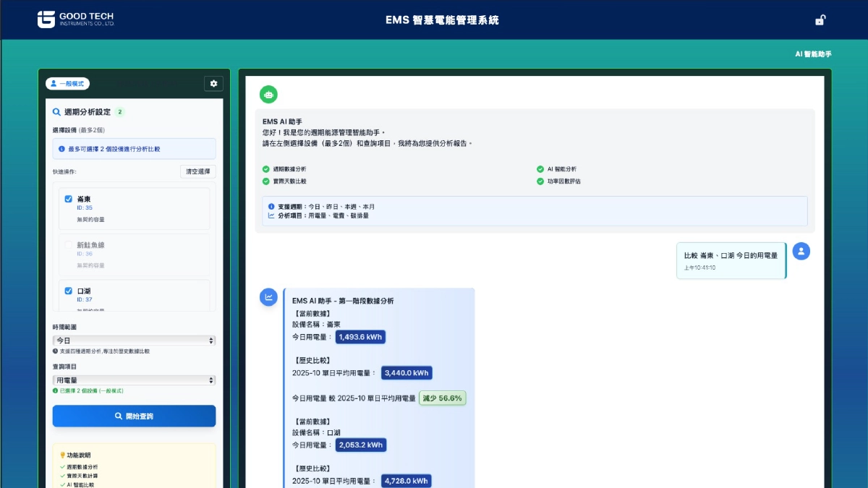This screenshot has width=868, height=488.
Task: Click the EMS AI assistant robot icon
Action: coord(268,94)
